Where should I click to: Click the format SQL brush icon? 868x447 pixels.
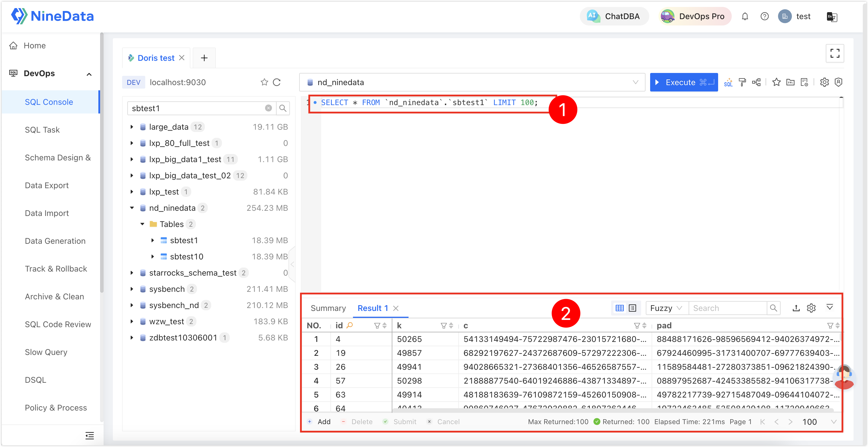point(742,82)
